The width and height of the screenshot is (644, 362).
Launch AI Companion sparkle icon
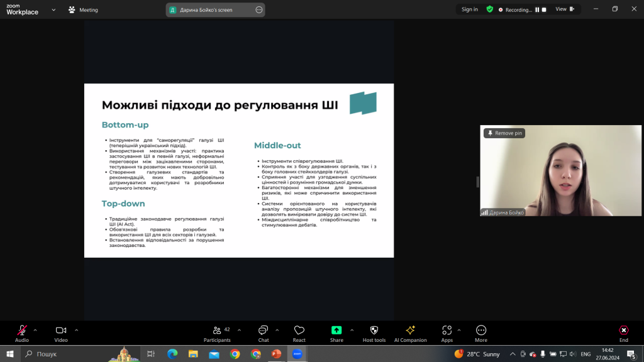410,333
